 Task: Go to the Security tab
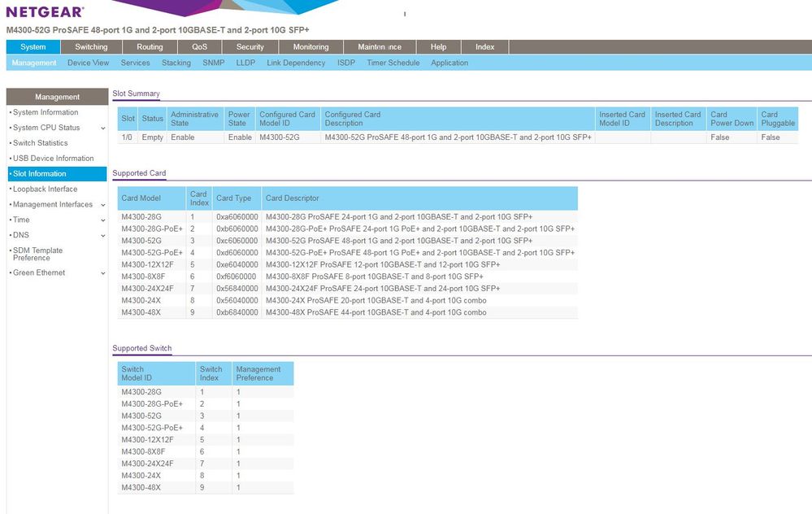coord(250,47)
